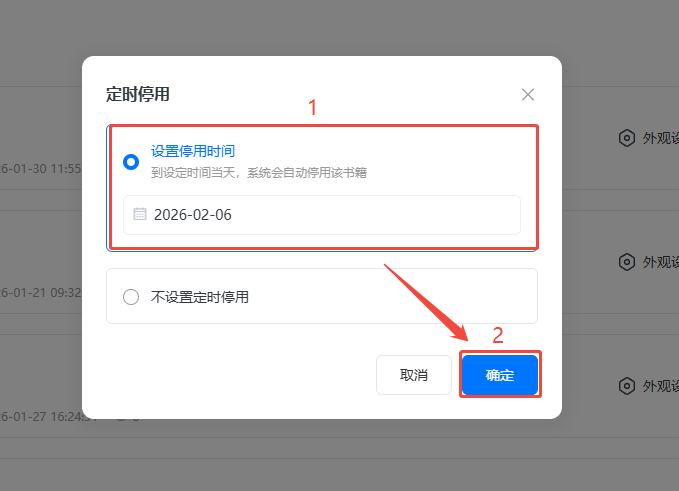
Task: Select the 不设置定时停用 radio button
Action: 131,297
